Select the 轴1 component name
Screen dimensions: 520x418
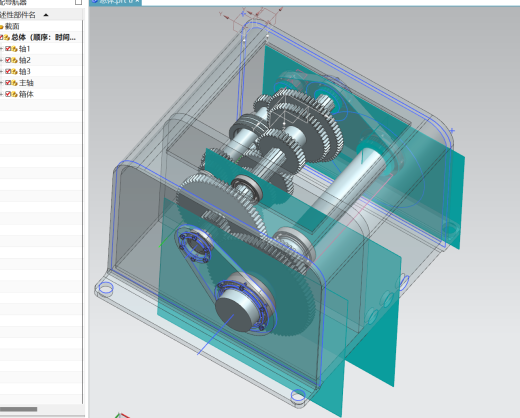(x=25, y=49)
